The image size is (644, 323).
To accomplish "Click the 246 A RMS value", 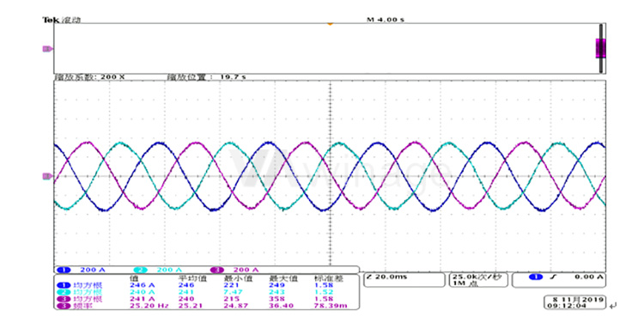I will click(x=142, y=285).
